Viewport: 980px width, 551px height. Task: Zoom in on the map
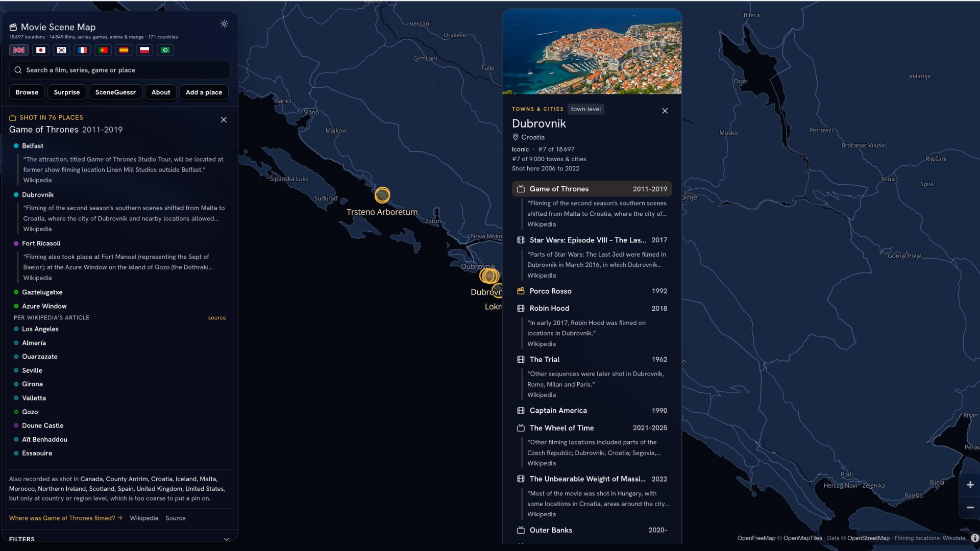(970, 485)
